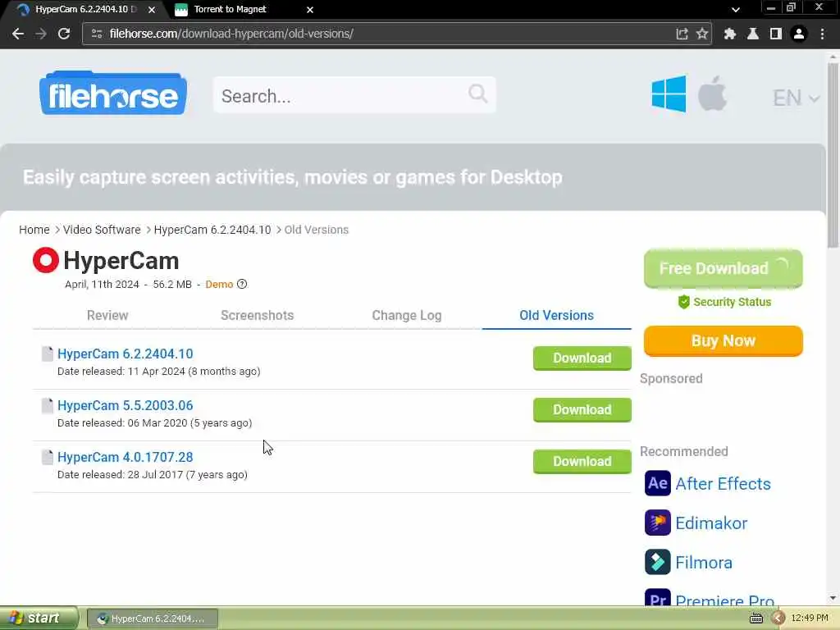Click the file icon beside HyperCam 6.2.2404.10
This screenshot has width=840, height=630.
(x=47, y=354)
